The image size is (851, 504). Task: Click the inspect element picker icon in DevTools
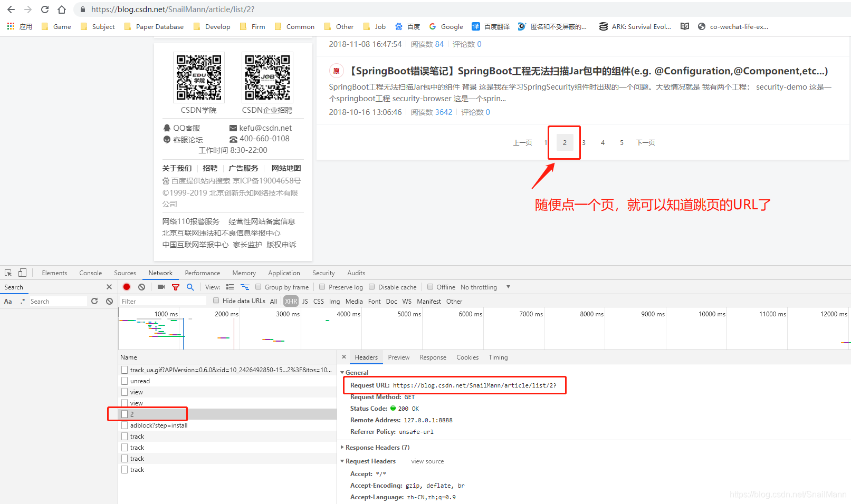pos(8,273)
